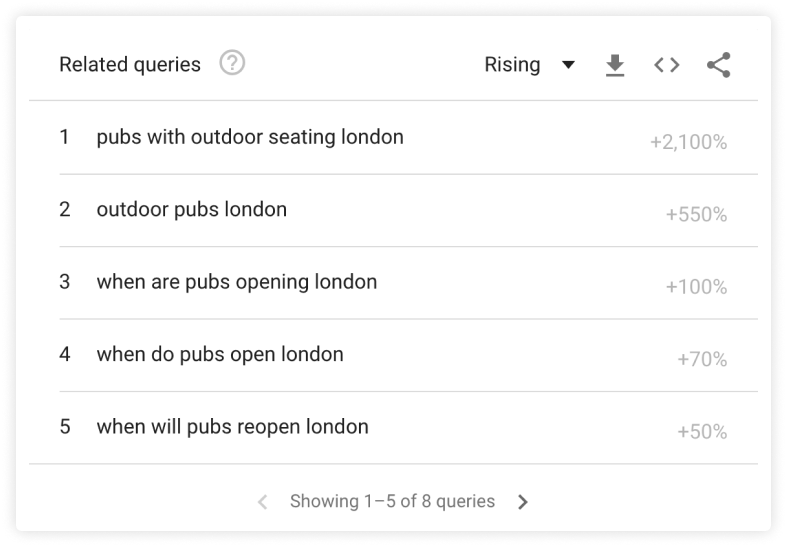Open query 'pubs with outdoor seating london'
Viewport: 787px width, 547px height.
[250, 137]
